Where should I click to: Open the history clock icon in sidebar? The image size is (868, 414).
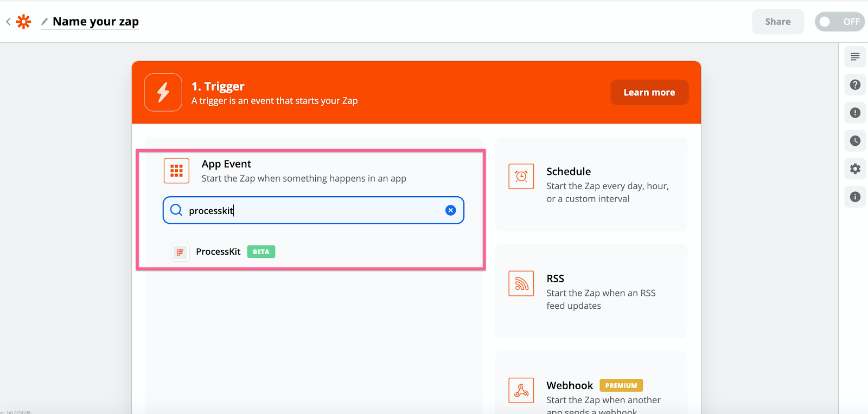click(x=855, y=141)
